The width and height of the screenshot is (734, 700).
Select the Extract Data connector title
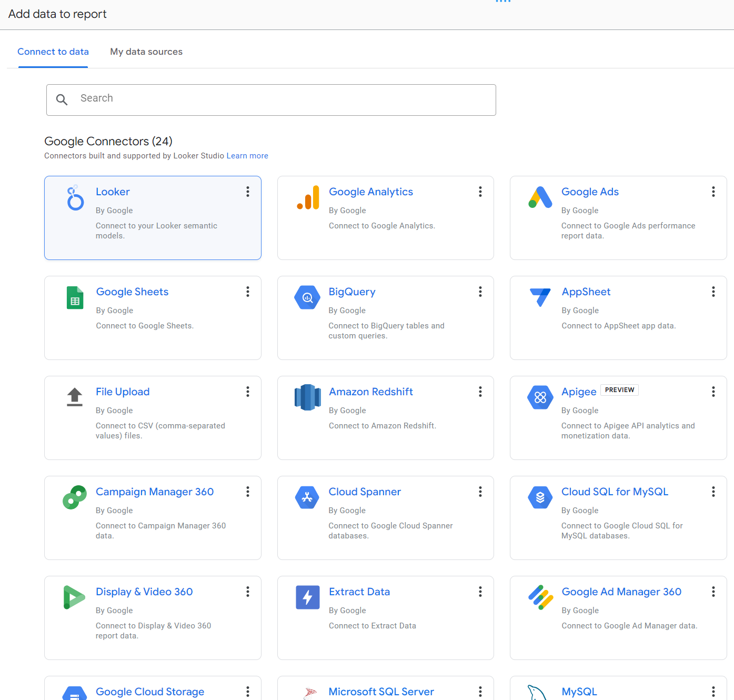point(359,592)
